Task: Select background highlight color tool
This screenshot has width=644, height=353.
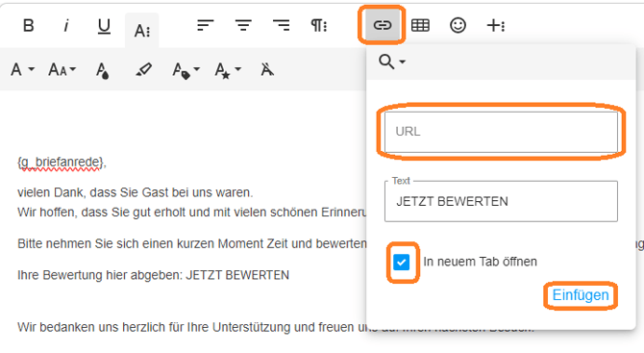Action: (144, 69)
